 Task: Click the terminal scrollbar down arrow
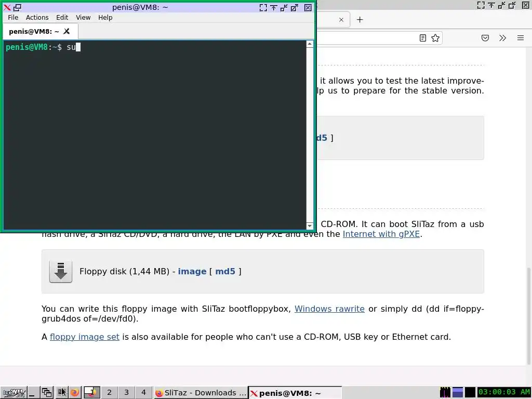tap(310, 226)
